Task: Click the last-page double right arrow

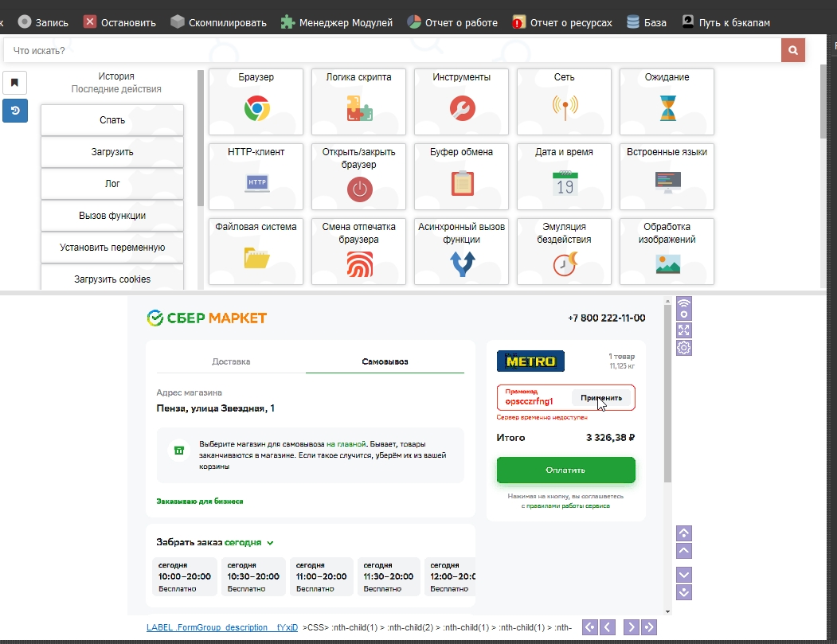Action: tap(649, 627)
